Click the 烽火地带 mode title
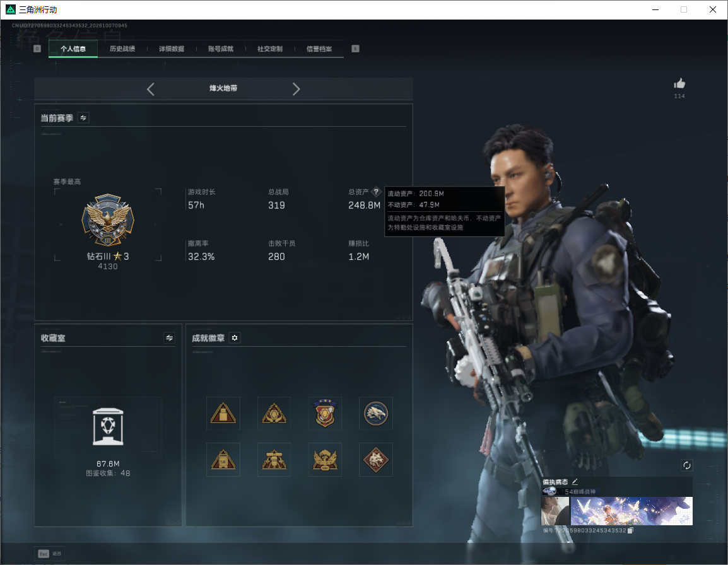This screenshot has height=565, width=728. 223,88
